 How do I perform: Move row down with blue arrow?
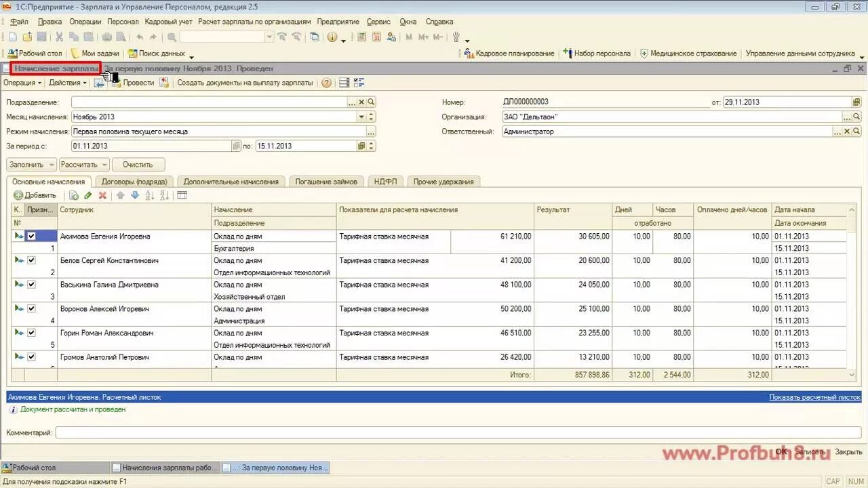pyautogui.click(x=135, y=195)
